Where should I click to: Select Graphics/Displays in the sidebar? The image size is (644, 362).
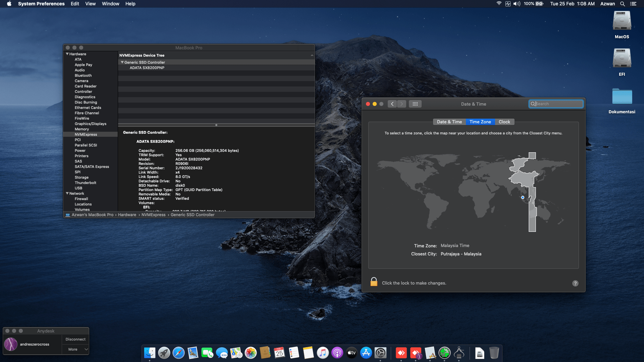[x=91, y=124]
